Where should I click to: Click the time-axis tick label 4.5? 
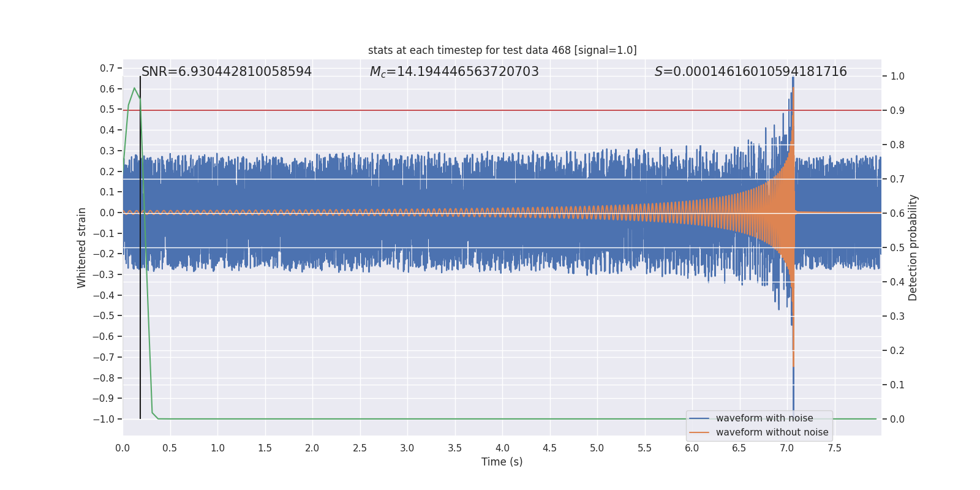[x=549, y=448]
